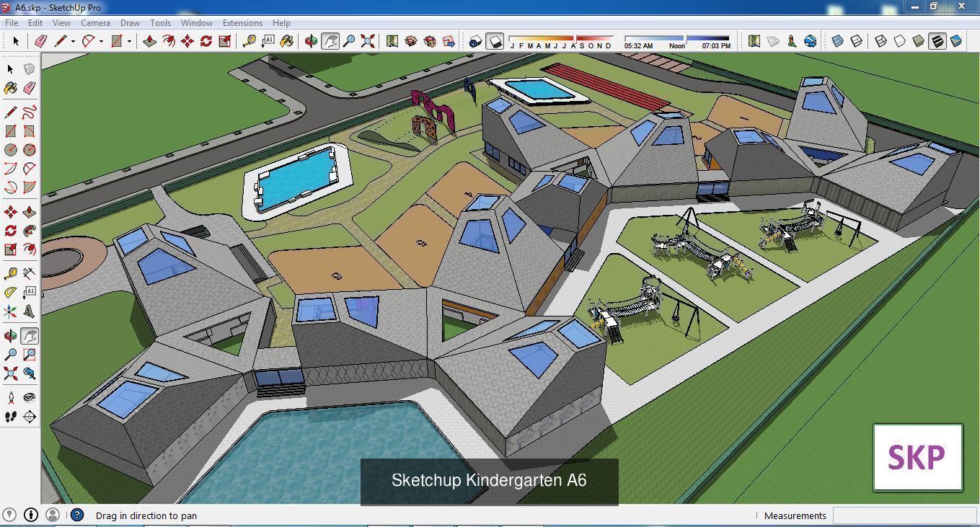
Task: Select the Move tool in top toolbar
Action: tap(187, 41)
